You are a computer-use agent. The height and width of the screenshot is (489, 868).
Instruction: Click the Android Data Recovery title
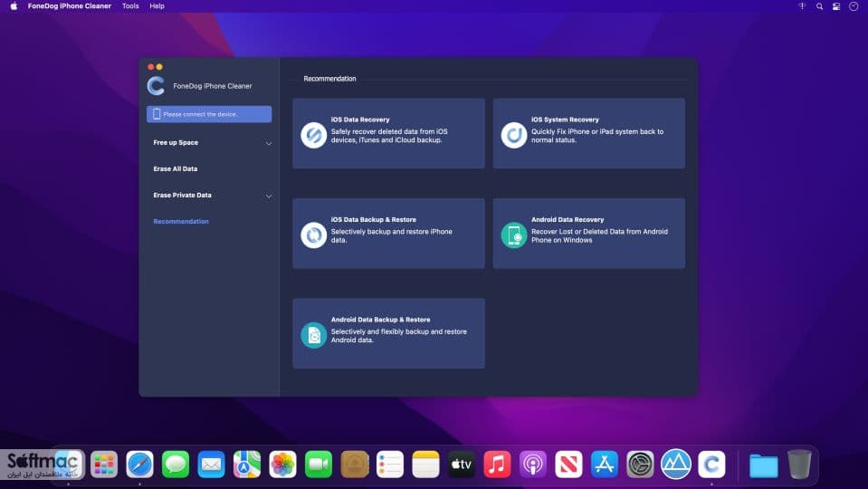(568, 220)
